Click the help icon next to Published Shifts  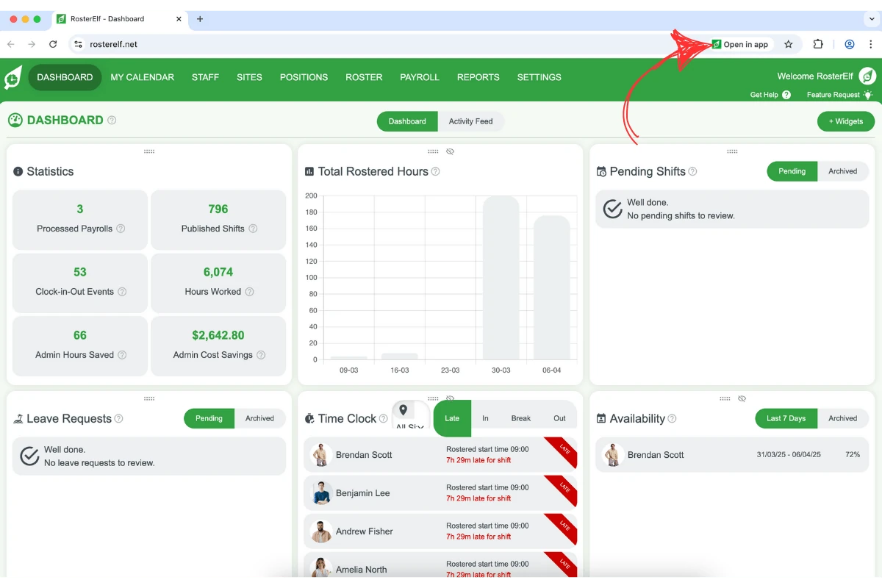pyautogui.click(x=253, y=229)
